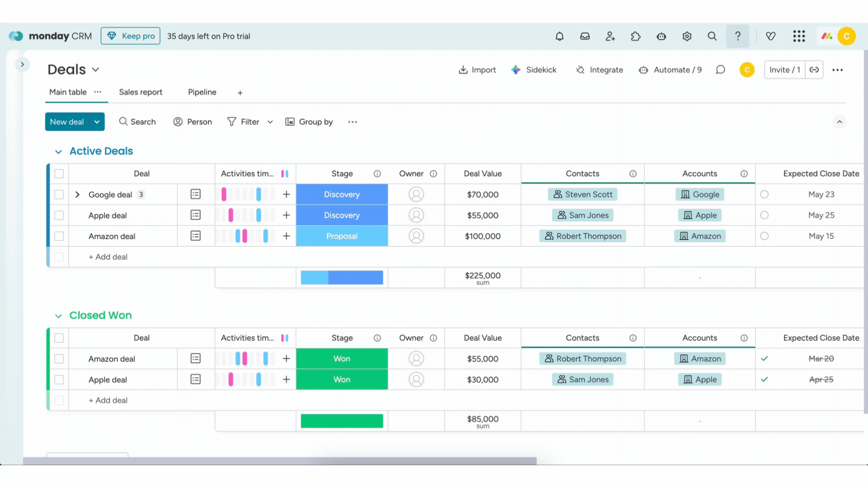The width and height of the screenshot is (868, 488).
Task: Open updates for Apple deal in Active Deals
Action: tap(195, 215)
